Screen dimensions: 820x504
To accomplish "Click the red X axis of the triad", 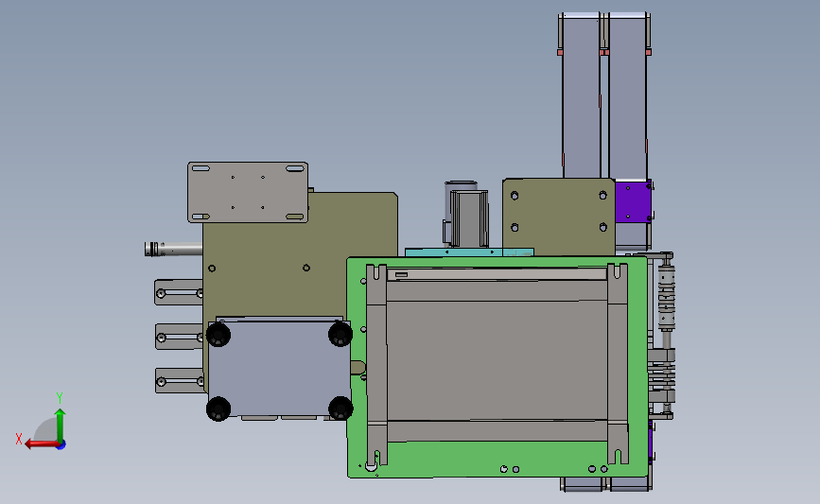I will 42,444.
